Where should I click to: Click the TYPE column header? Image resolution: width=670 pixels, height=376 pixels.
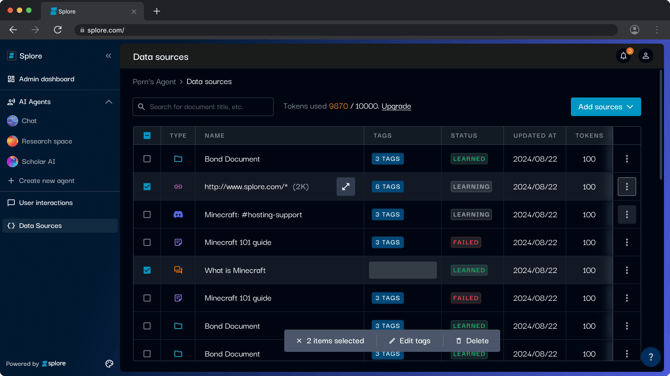(178, 135)
